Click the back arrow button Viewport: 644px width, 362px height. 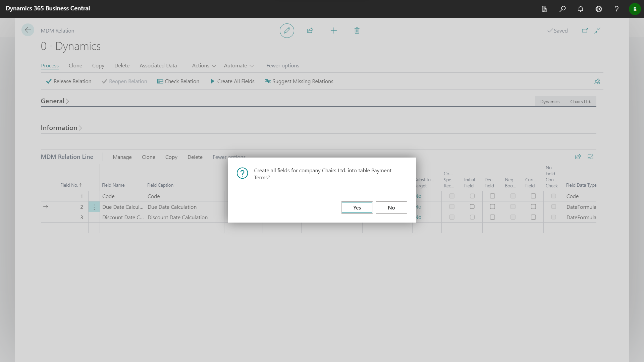click(28, 30)
